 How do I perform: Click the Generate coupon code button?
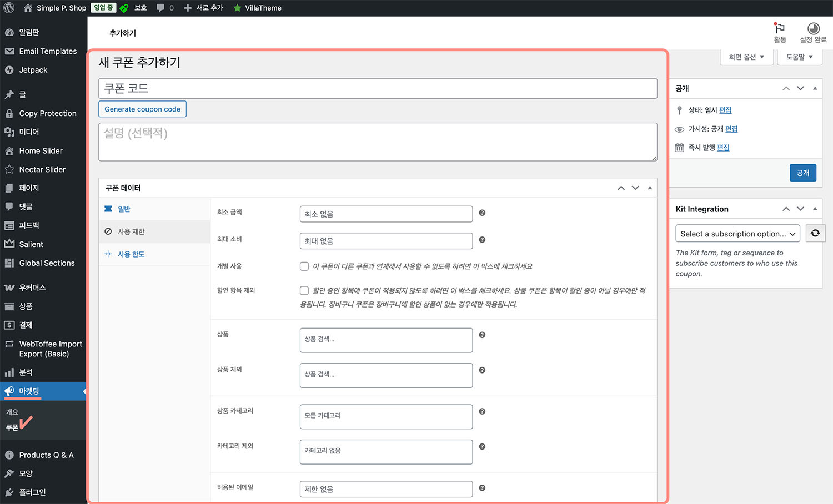point(142,109)
